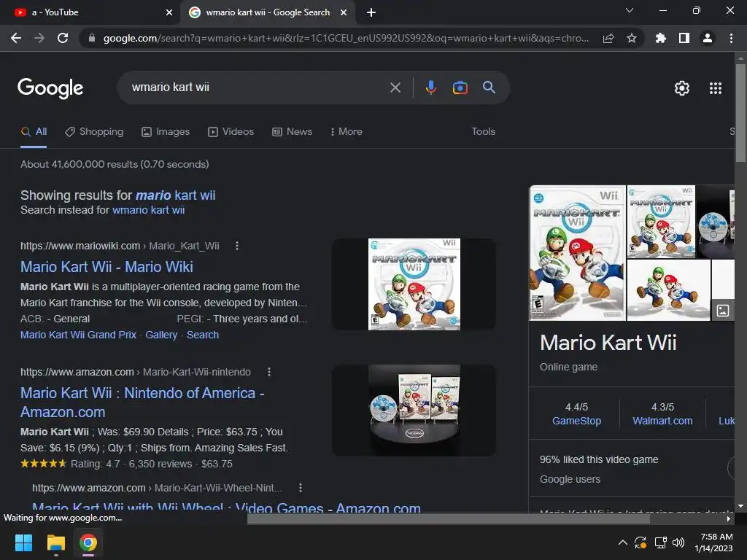Open options for mariowiki.com result
The width and height of the screenshot is (747, 560).
pyautogui.click(x=237, y=246)
